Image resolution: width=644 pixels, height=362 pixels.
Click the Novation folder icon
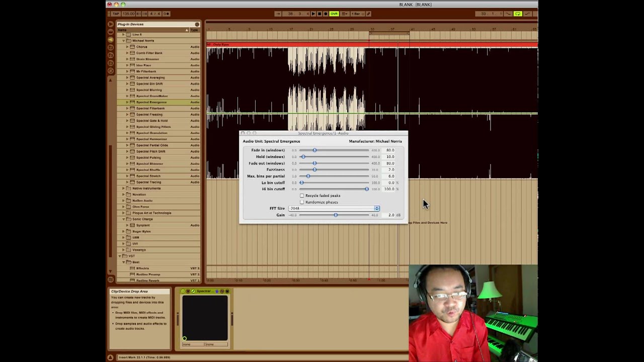click(x=128, y=195)
